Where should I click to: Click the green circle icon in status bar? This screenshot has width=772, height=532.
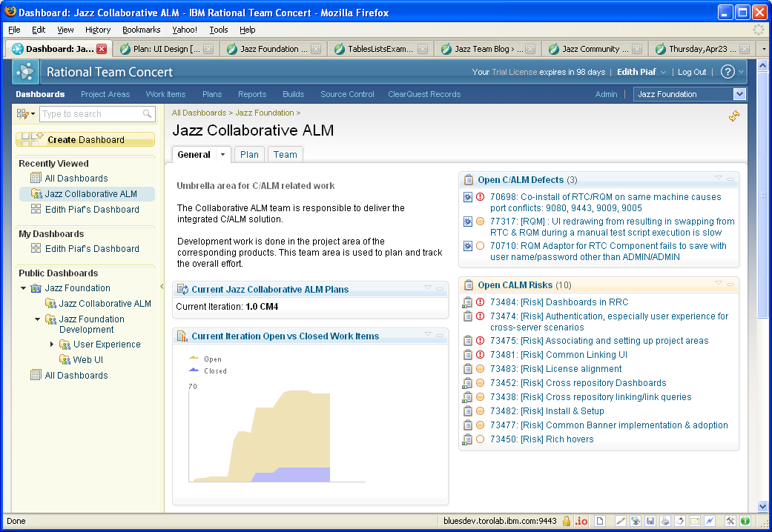745,521
